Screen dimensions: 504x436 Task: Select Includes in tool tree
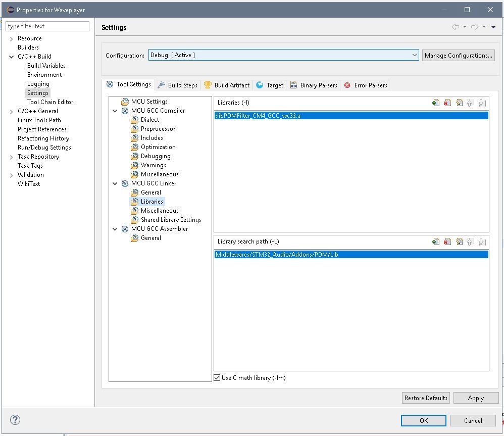click(x=152, y=138)
